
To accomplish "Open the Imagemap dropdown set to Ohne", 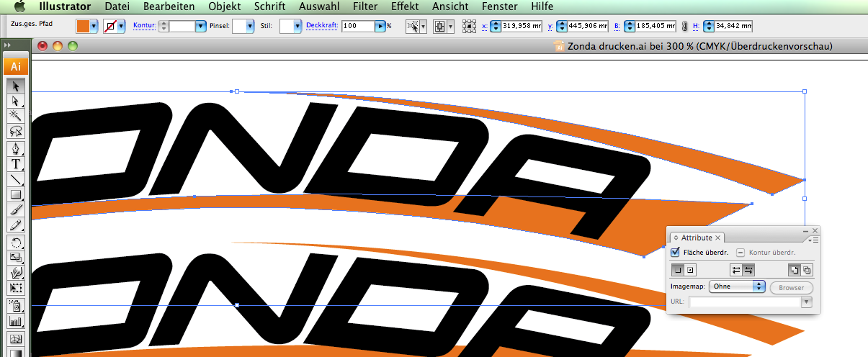I will pos(736,286).
